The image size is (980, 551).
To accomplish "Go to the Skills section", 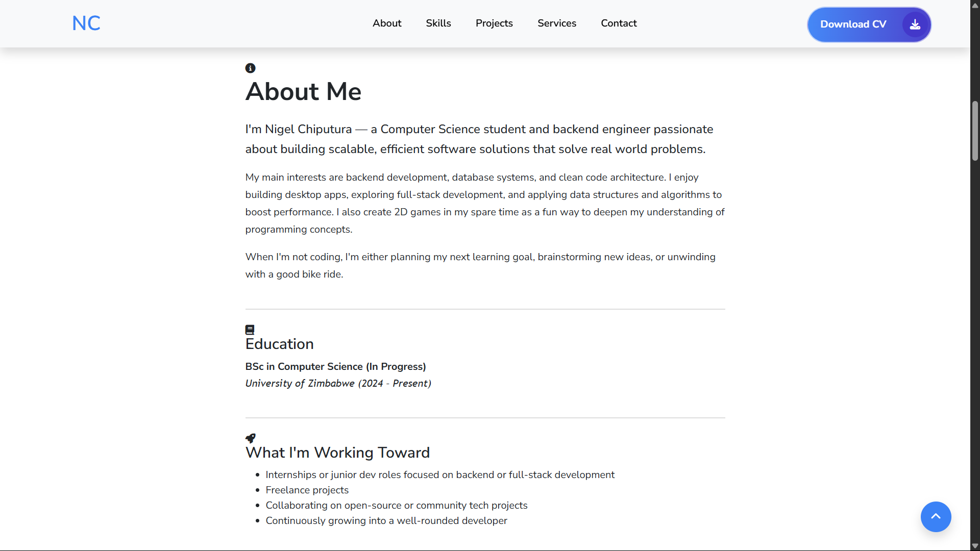I will coord(438,23).
